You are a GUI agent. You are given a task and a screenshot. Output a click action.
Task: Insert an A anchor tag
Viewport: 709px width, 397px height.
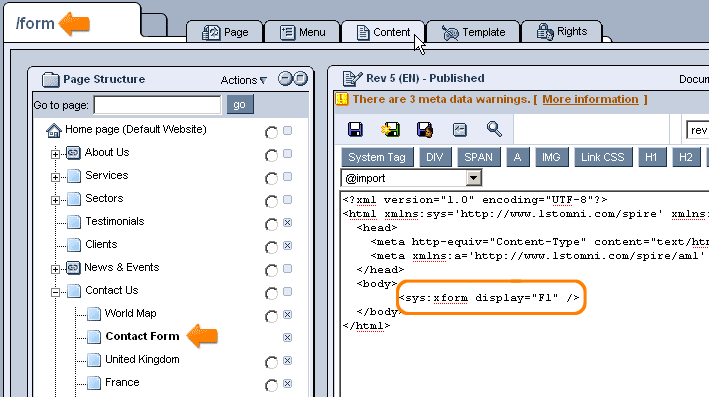pyautogui.click(x=518, y=157)
